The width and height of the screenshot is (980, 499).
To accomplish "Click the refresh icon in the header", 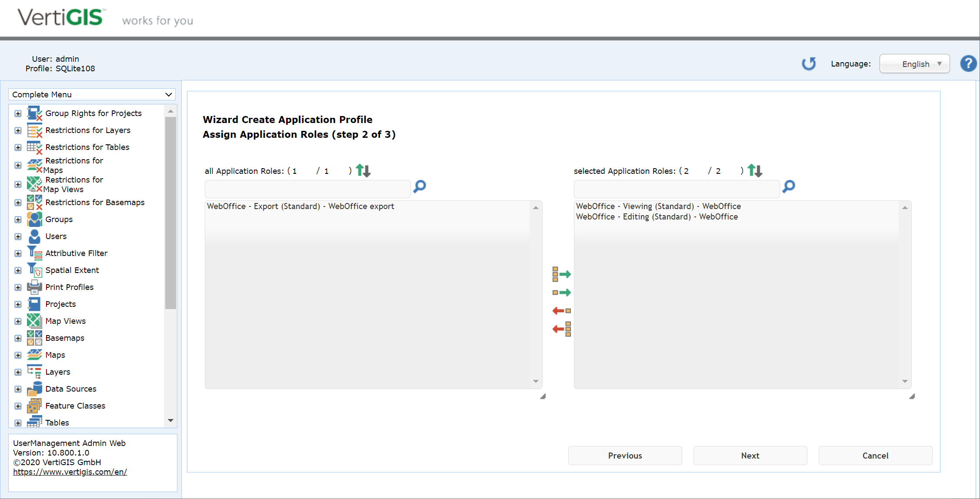I will click(809, 63).
